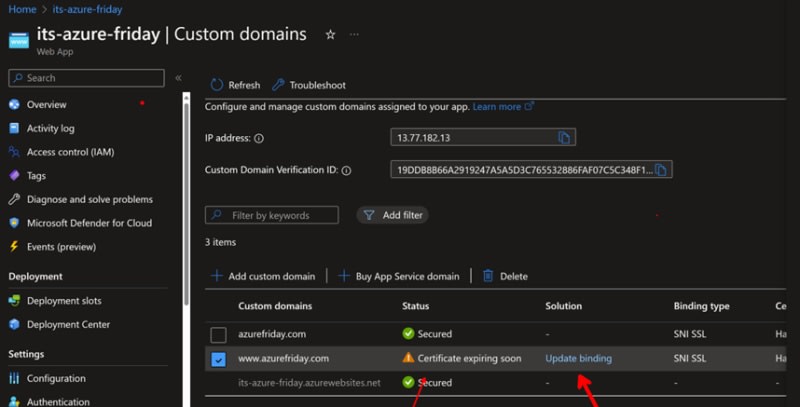This screenshot has width=800, height=407.
Task: Copy the IP address value
Action: (564, 138)
